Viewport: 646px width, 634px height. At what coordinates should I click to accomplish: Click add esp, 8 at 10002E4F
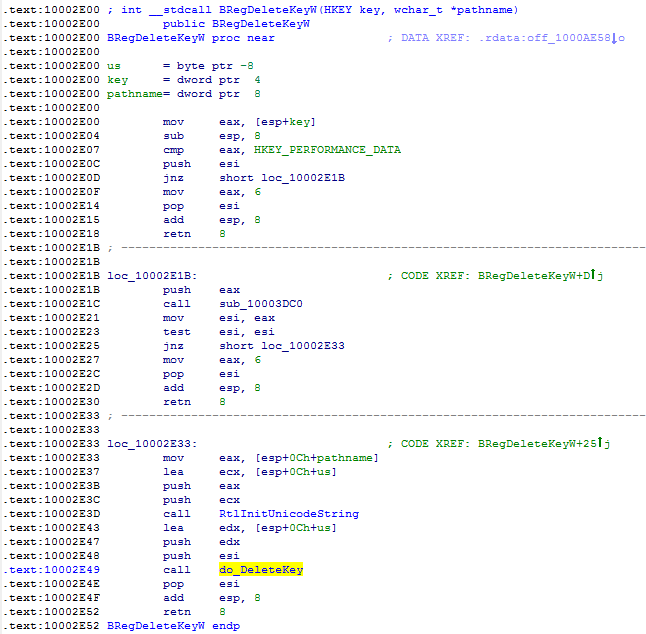tap(211, 598)
